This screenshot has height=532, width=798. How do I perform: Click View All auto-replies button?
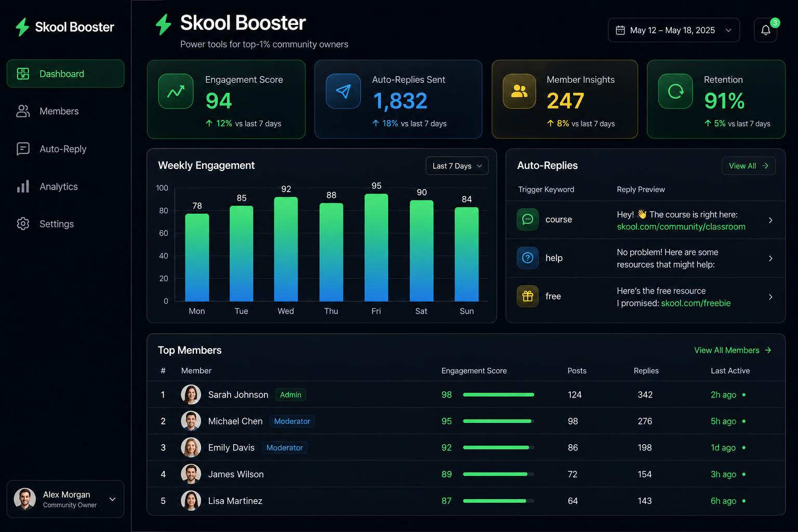click(x=749, y=166)
